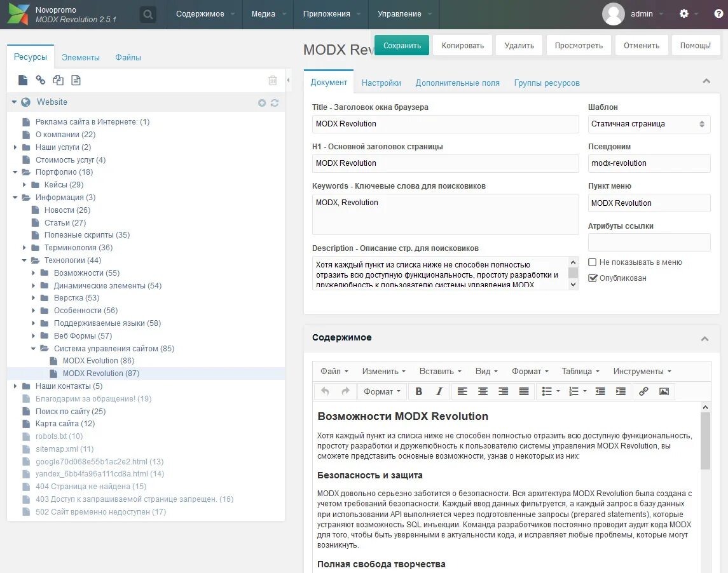Toggle bold formatting in editor

(x=419, y=391)
